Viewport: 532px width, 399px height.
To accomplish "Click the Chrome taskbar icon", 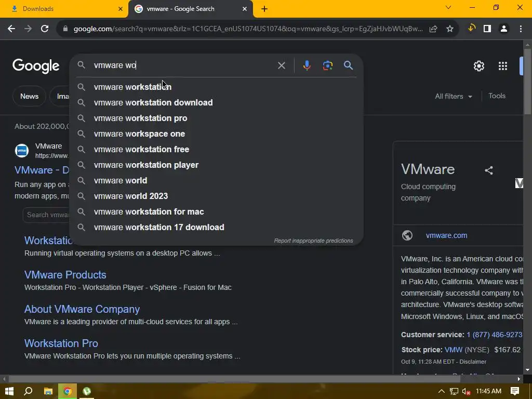I will click(68, 391).
